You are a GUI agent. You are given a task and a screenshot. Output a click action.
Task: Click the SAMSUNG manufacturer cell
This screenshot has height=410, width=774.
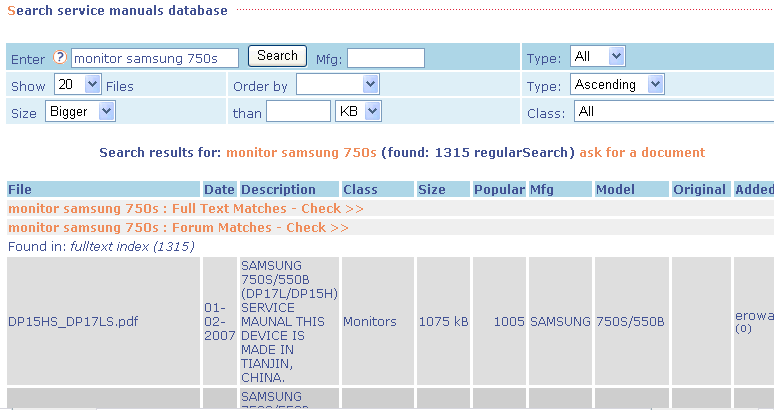click(560, 322)
